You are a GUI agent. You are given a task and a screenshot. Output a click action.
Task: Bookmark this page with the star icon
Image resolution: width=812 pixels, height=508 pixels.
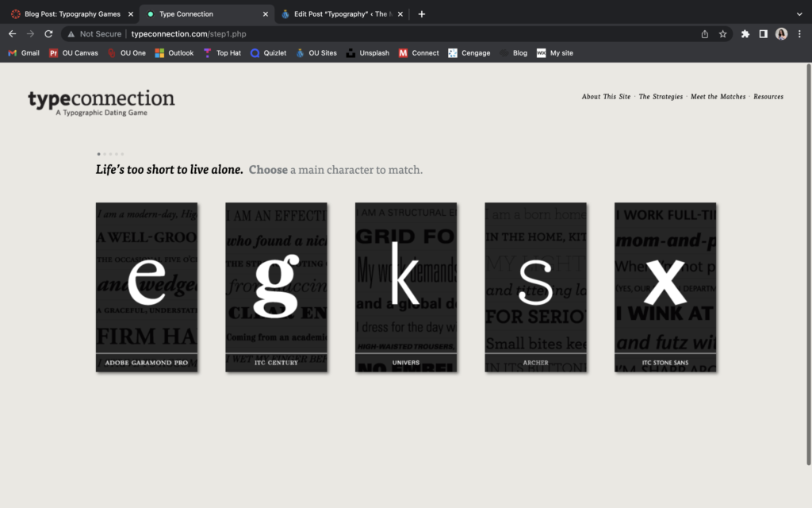coord(723,34)
